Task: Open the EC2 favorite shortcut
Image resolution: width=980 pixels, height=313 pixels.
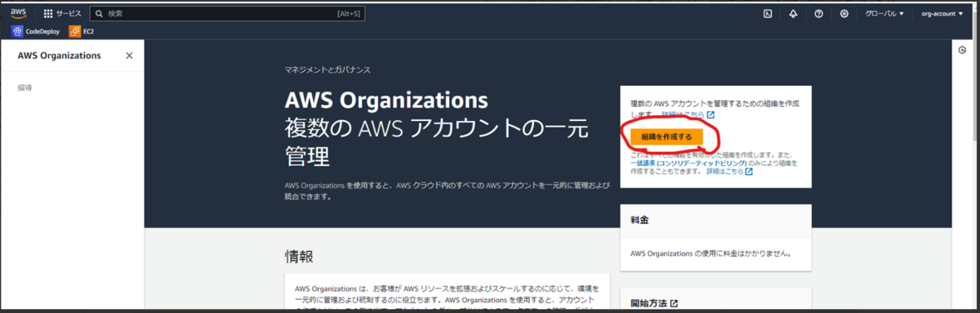Action: click(x=82, y=31)
